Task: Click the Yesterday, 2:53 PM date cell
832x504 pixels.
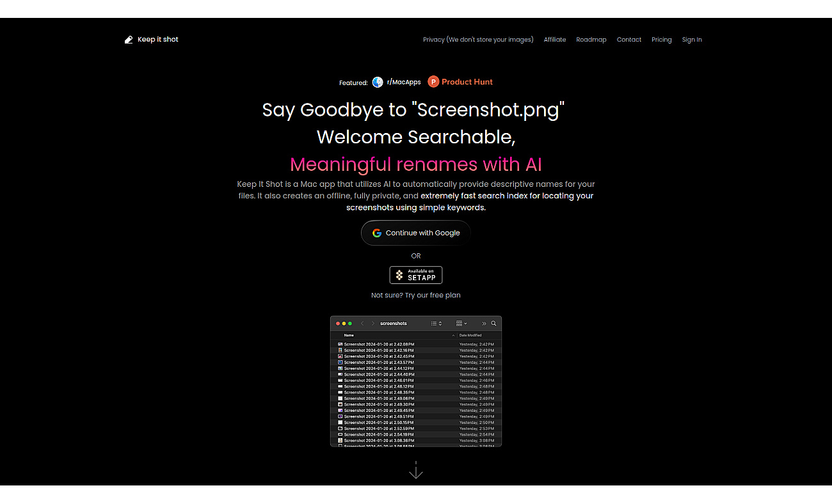Action: [x=476, y=429]
